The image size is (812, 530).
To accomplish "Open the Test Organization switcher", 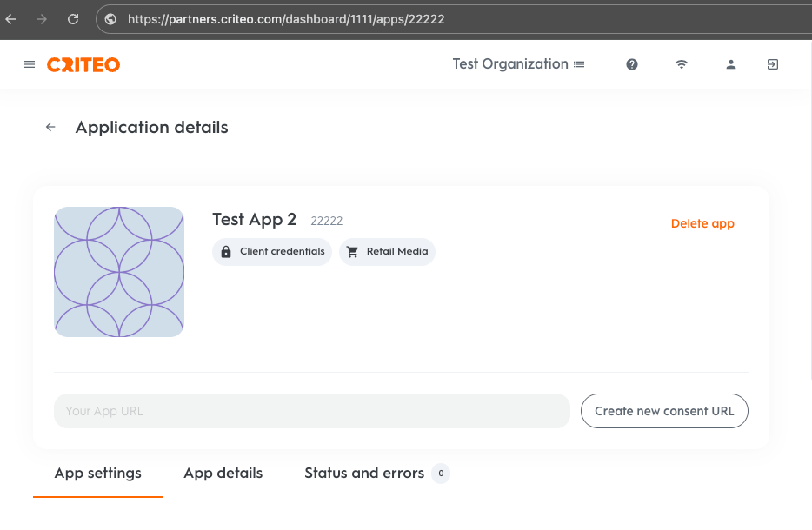I will [x=518, y=64].
